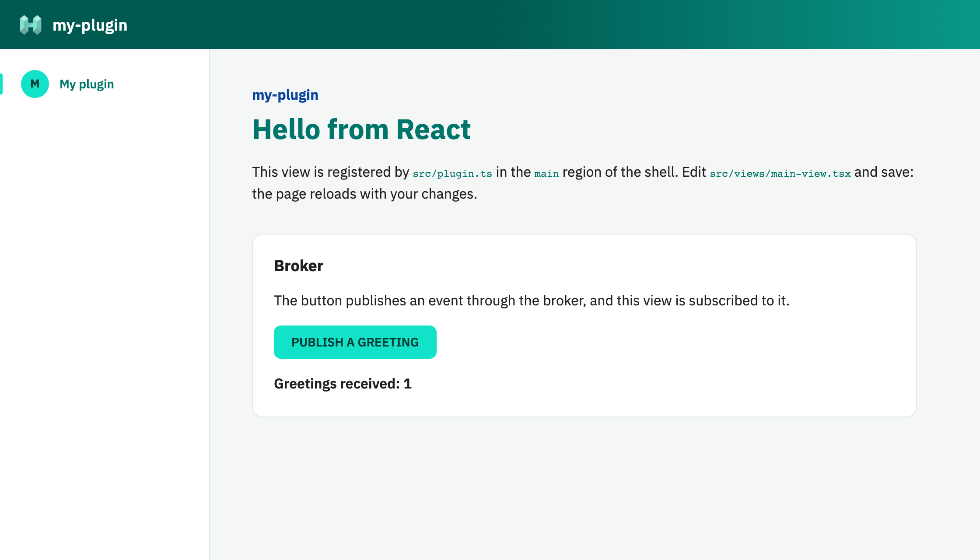Click the Broker card heading

point(298,266)
